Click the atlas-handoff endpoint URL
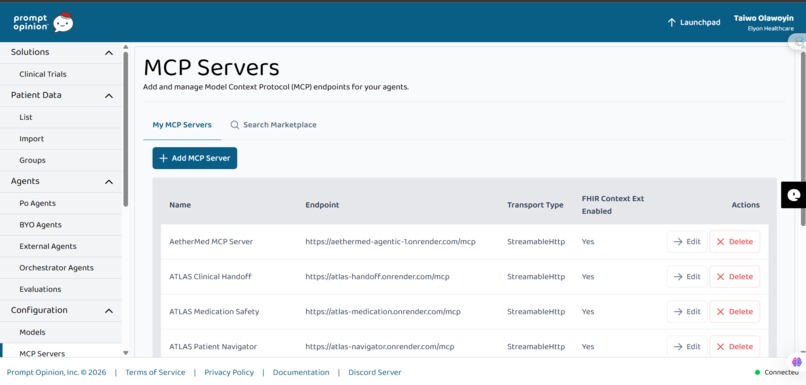Viewport: 806px width, 385px height. tap(377, 277)
